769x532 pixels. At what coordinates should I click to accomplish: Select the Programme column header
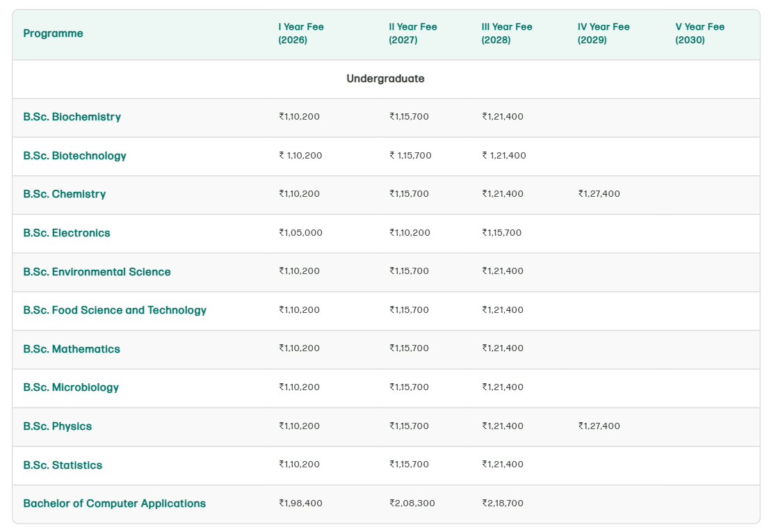click(x=53, y=33)
